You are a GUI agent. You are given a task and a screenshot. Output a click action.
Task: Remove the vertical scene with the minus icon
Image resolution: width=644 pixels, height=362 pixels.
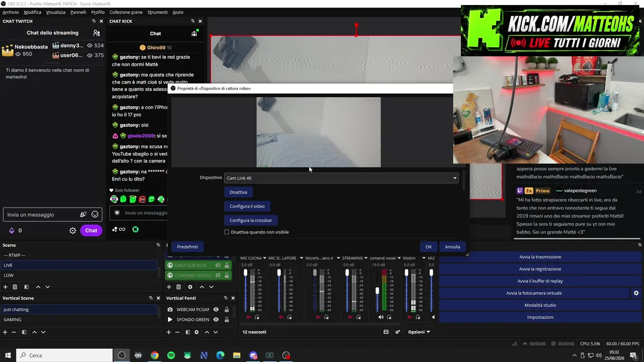coord(14,332)
